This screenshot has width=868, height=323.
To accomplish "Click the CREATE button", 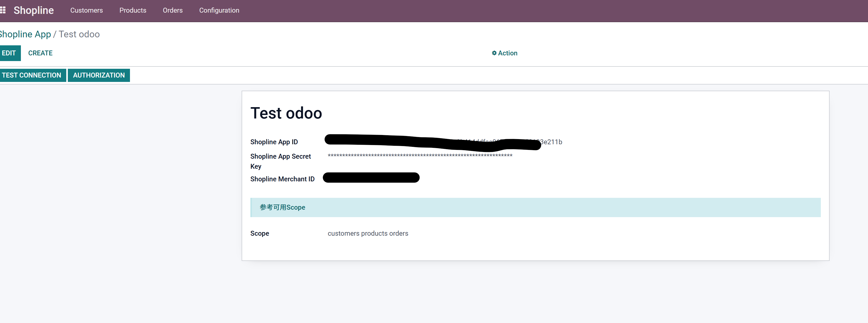I will [x=40, y=53].
